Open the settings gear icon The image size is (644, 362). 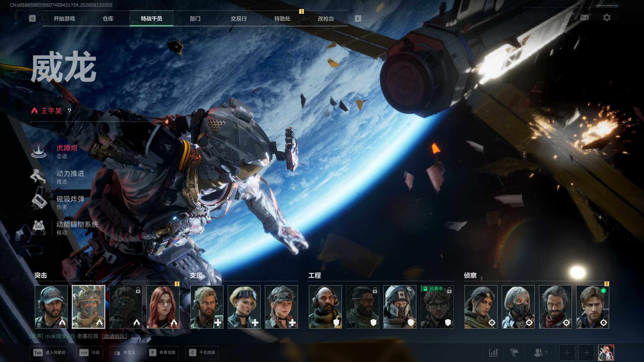click(x=606, y=17)
